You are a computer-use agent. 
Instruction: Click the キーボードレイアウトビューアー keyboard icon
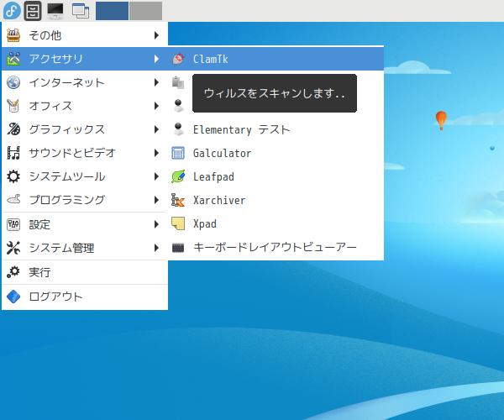tap(178, 248)
